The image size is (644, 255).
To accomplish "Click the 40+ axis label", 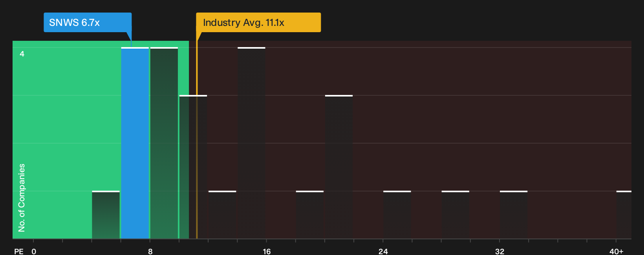I will pyautogui.click(x=617, y=251).
